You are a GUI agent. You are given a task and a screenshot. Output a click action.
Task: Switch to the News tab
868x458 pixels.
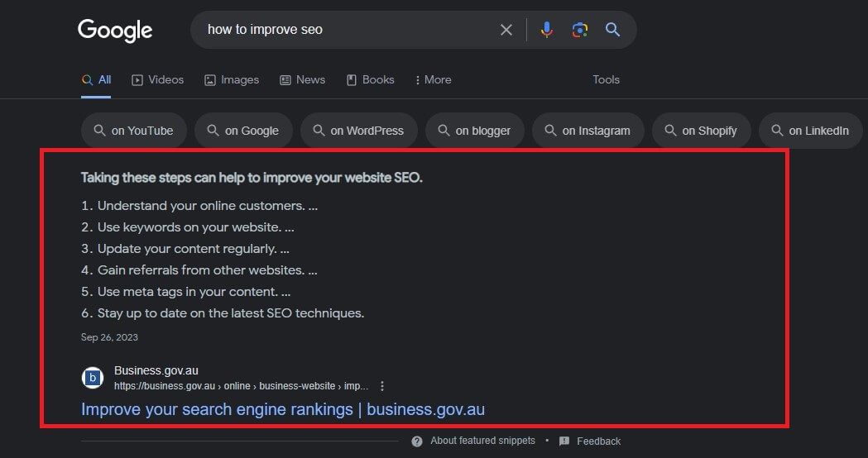tap(302, 79)
